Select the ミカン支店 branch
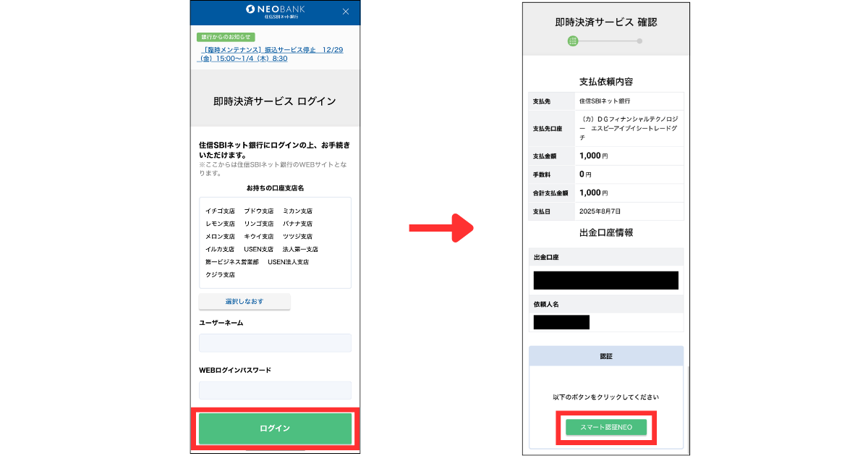This screenshot has height=456, width=868. (x=297, y=211)
